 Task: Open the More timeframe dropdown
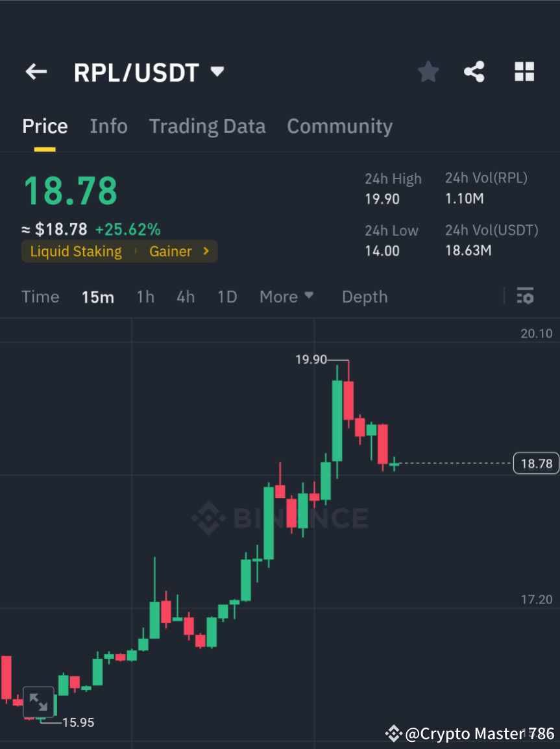pyautogui.click(x=286, y=296)
